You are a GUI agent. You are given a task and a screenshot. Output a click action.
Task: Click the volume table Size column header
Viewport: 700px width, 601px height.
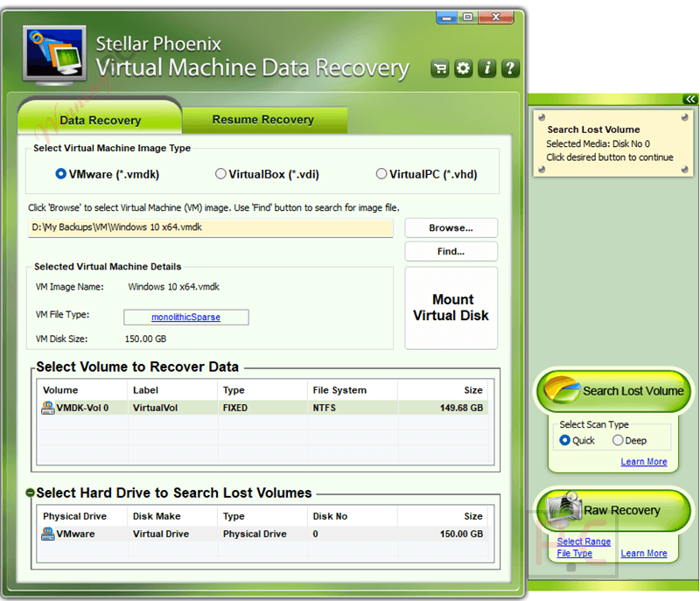[473, 390]
